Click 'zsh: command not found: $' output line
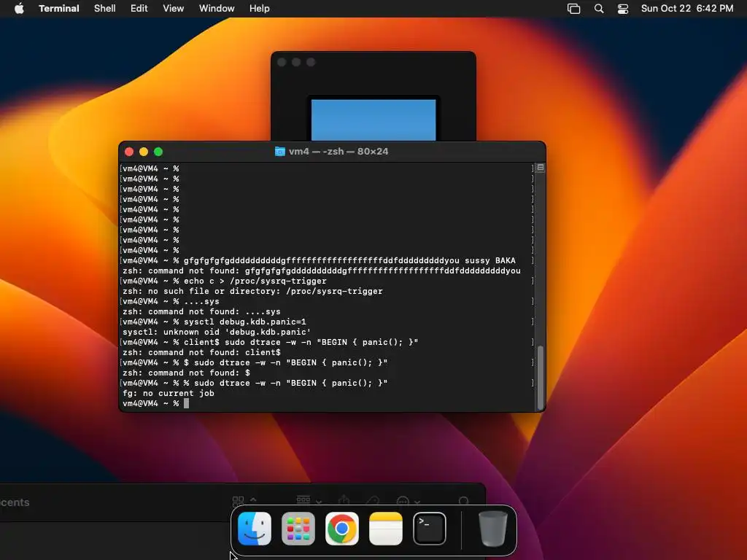Viewport: 747px width, 560px height. tap(186, 373)
